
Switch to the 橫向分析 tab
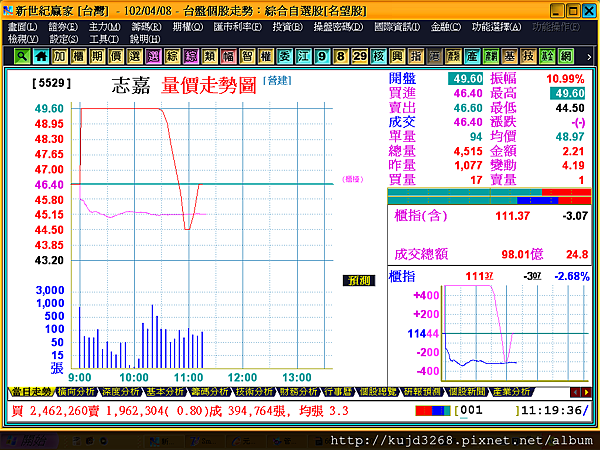(x=76, y=391)
